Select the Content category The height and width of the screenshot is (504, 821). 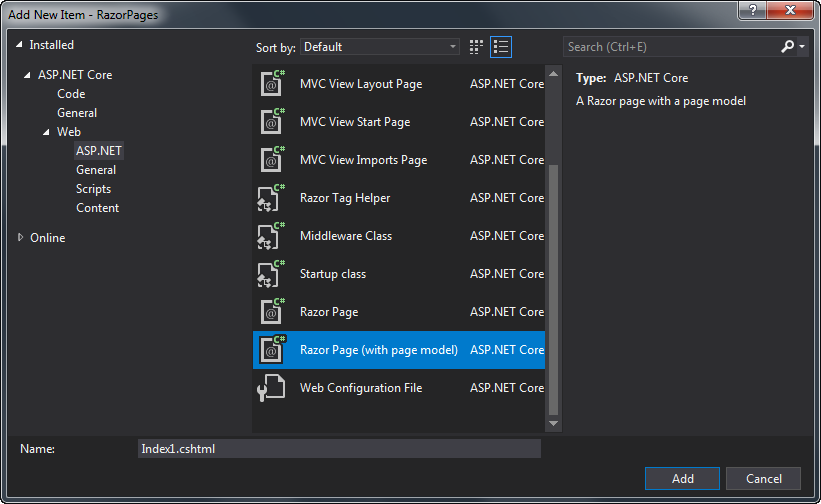coord(97,208)
